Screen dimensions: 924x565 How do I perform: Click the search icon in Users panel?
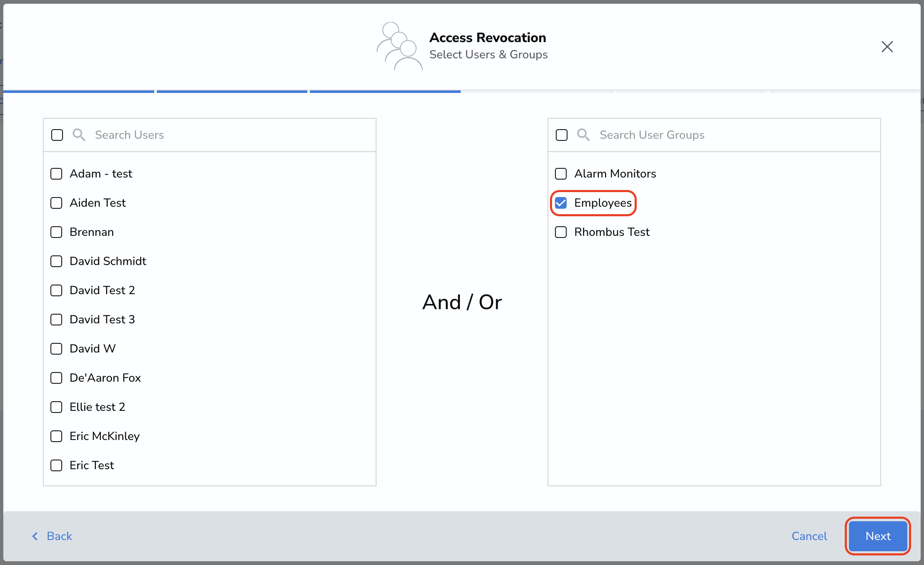[79, 135]
